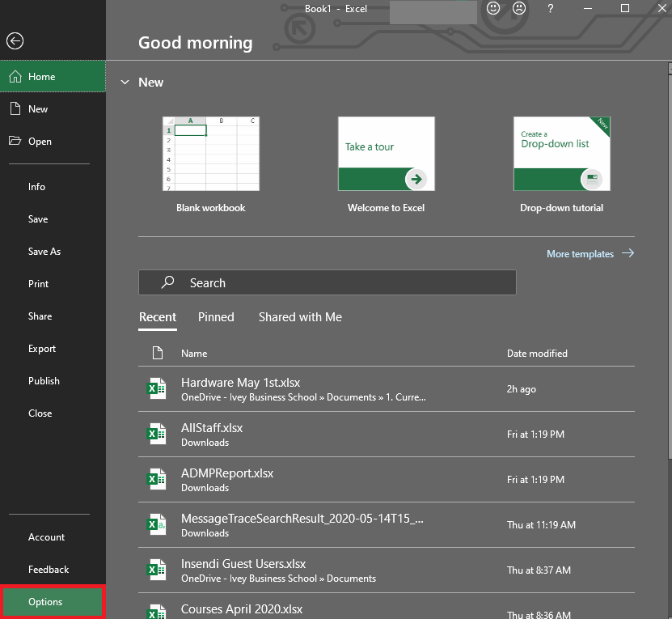Open the Take a tour template

click(386, 154)
